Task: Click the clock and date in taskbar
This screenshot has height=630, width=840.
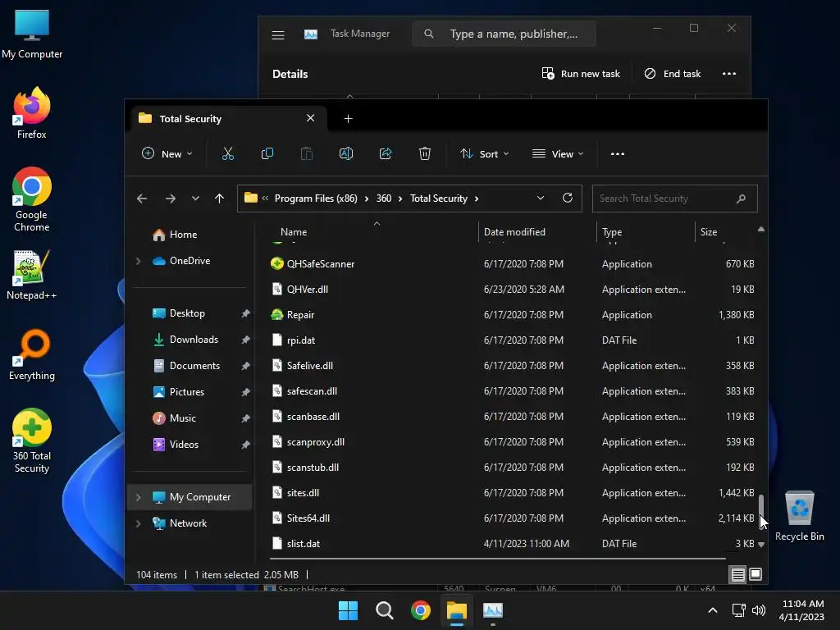Action: click(801, 610)
